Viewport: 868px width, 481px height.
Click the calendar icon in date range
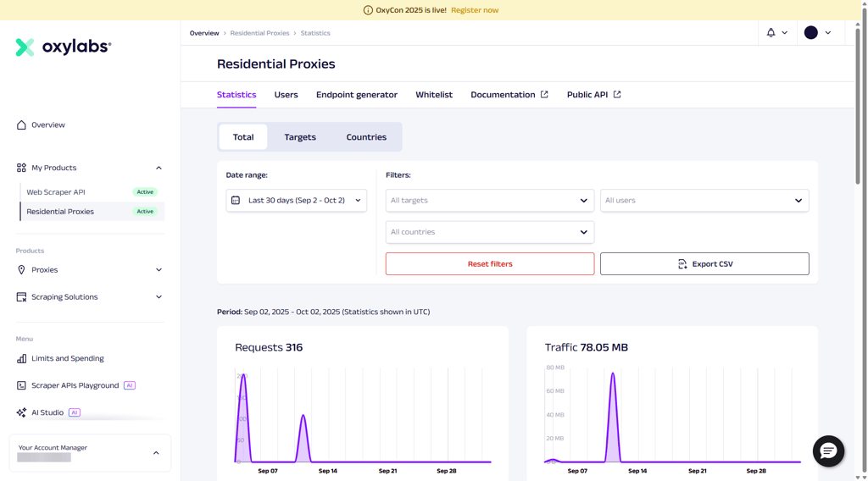pos(236,200)
